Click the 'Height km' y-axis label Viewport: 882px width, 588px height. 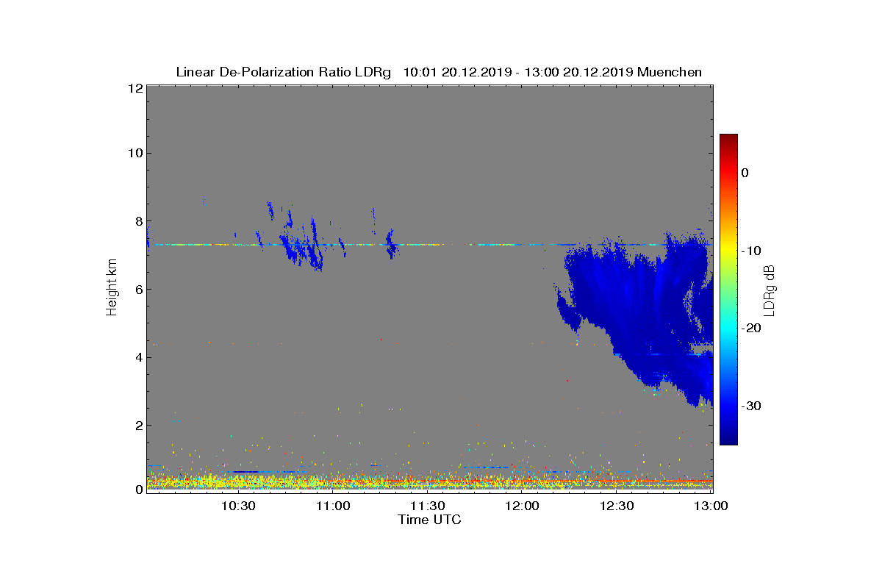click(x=112, y=287)
